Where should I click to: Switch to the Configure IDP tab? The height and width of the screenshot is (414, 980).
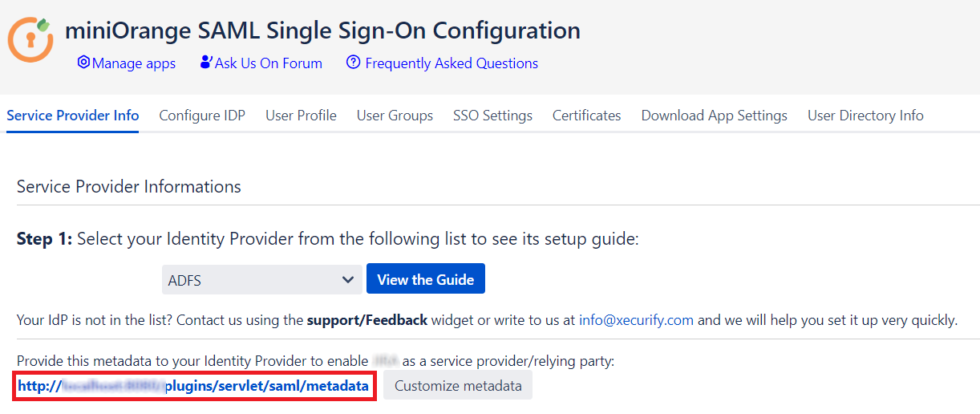[202, 116]
